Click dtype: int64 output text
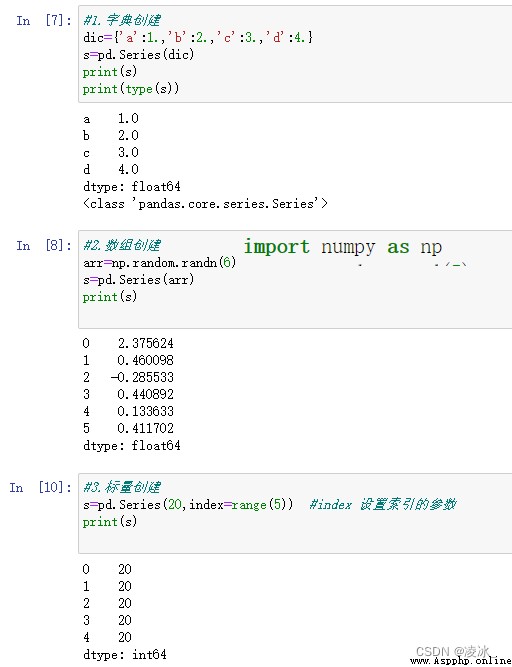Image resolution: width=512 pixels, height=667 pixels. [x=125, y=654]
